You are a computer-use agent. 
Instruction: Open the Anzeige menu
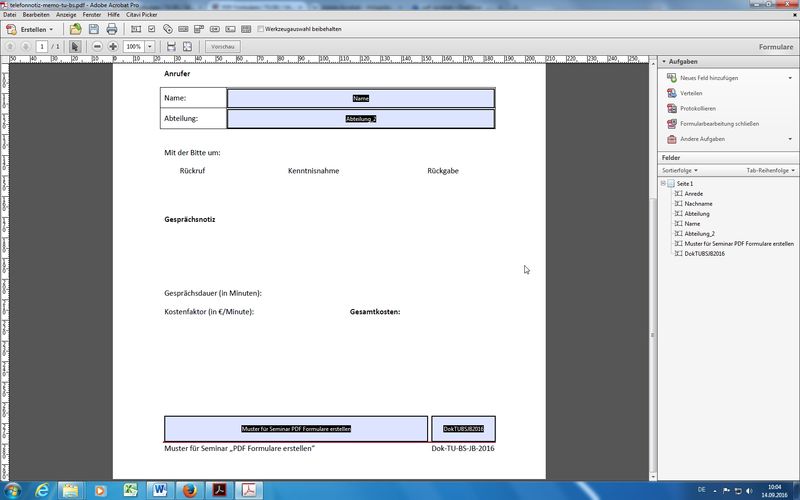pos(66,15)
